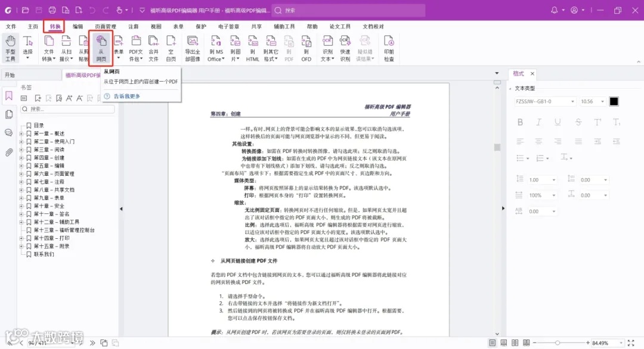Viewport: 644px width, 349px height.
Task: Toggle Subscript in Format panel
Action: (x=617, y=122)
